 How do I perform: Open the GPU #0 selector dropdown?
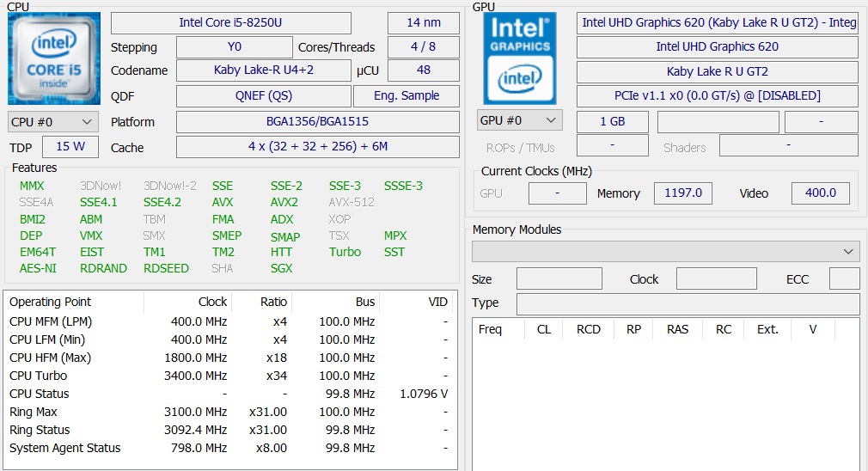pyautogui.click(x=520, y=120)
